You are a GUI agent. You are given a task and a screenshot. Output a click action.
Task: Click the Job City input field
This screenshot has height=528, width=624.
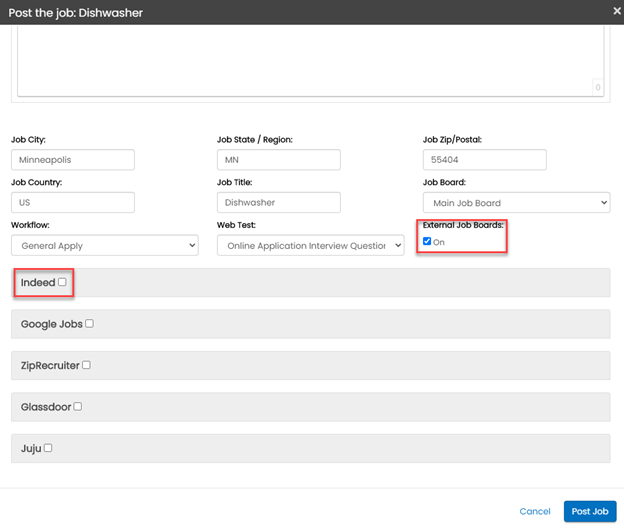73,160
